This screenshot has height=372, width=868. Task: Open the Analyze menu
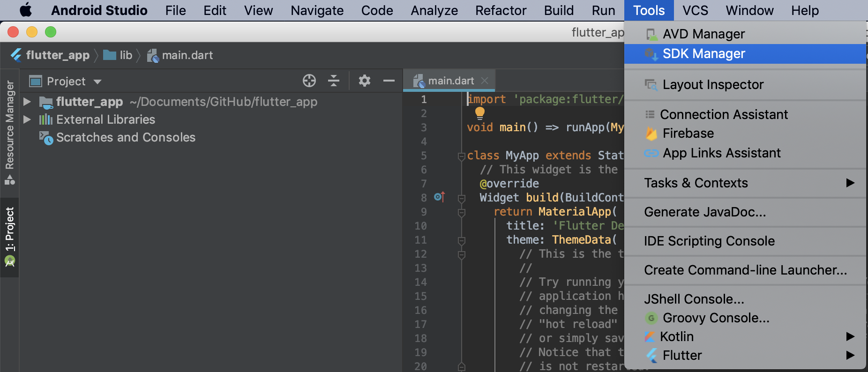pos(434,10)
